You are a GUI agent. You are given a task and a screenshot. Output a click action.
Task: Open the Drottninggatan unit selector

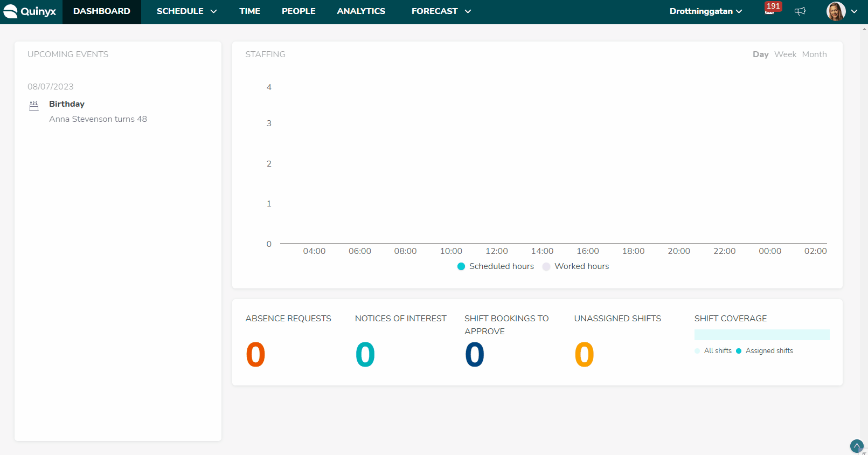pyautogui.click(x=706, y=11)
